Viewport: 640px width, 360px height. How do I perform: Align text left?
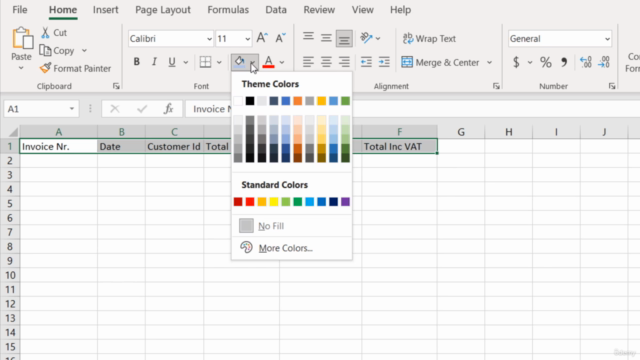pos(308,62)
